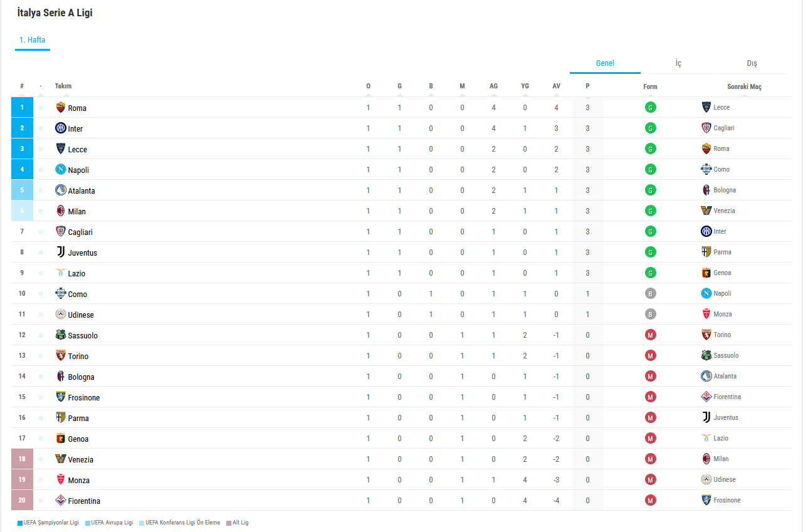Click the Sassuolo crest in the Takım column
The image size is (803, 532).
click(61, 335)
